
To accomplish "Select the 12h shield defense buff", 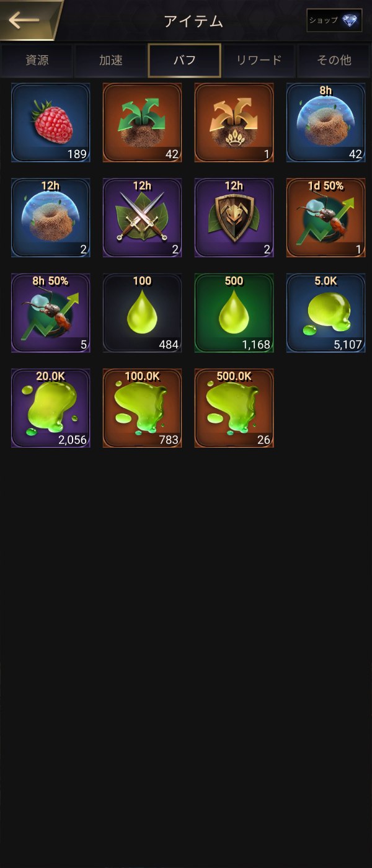I will (x=234, y=218).
